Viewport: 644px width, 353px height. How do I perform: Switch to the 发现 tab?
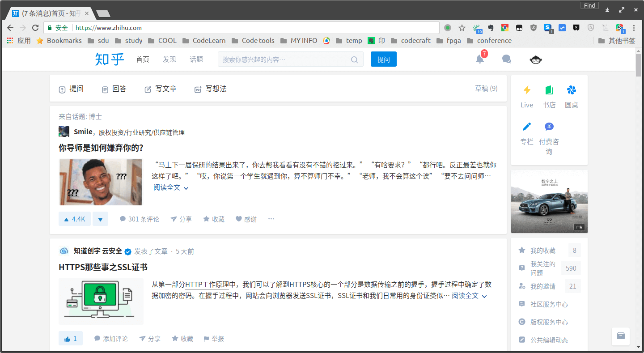(x=169, y=59)
